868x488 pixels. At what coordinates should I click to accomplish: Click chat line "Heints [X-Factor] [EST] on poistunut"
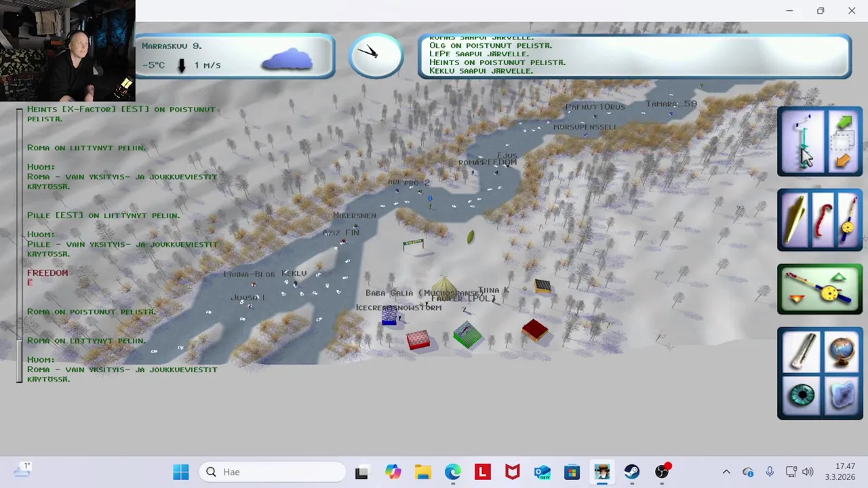click(x=121, y=109)
